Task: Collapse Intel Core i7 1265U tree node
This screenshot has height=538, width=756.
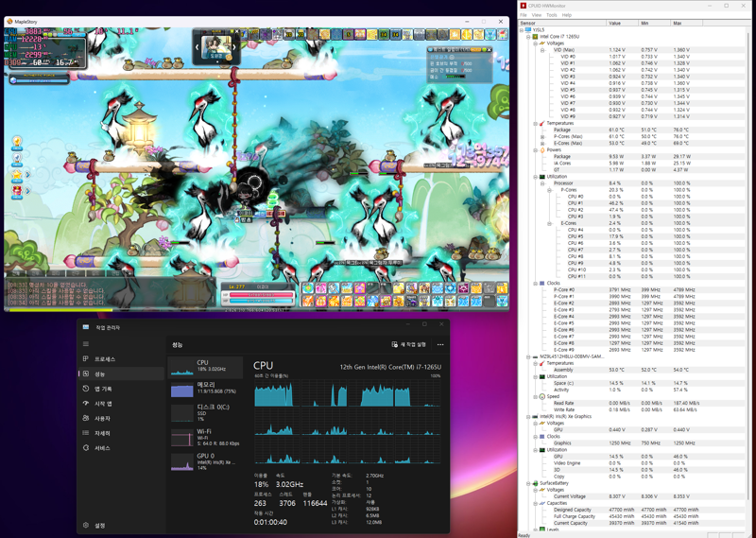Action: click(528, 37)
